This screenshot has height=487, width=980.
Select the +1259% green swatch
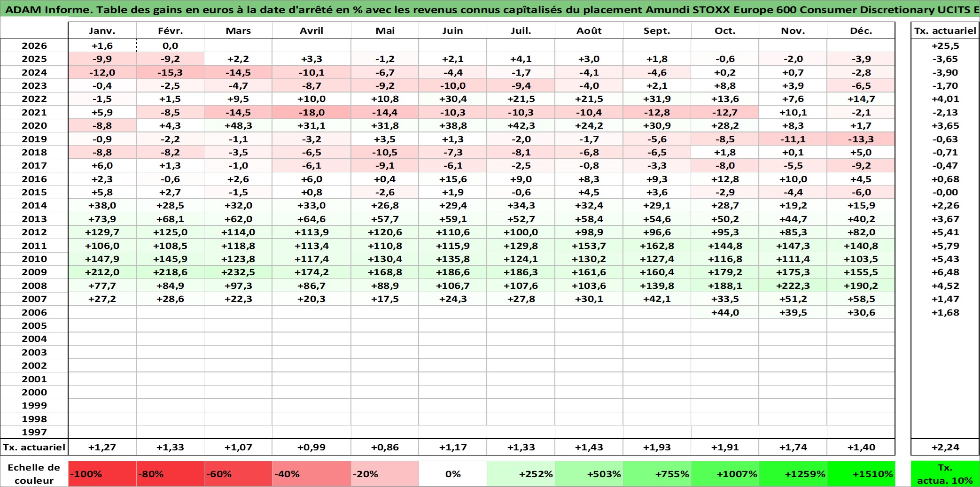(793, 474)
